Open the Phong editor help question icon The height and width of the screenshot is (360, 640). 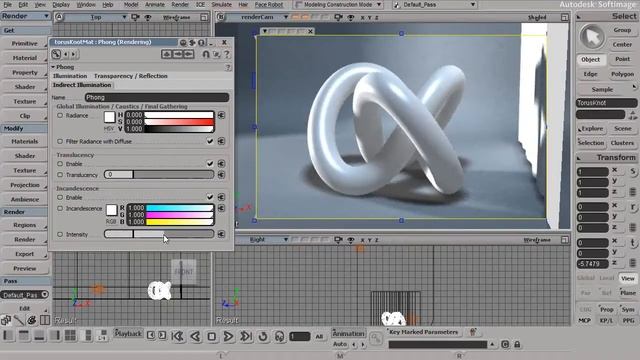(x=227, y=54)
